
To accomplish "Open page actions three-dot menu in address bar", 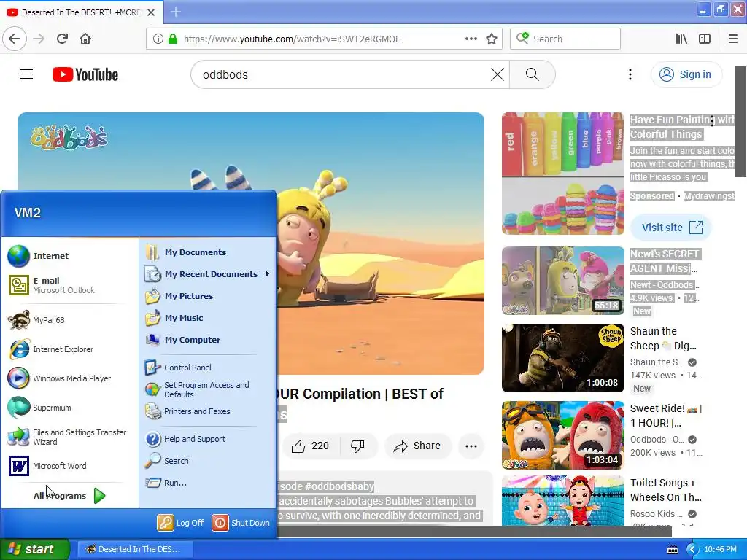I will 471,39.
